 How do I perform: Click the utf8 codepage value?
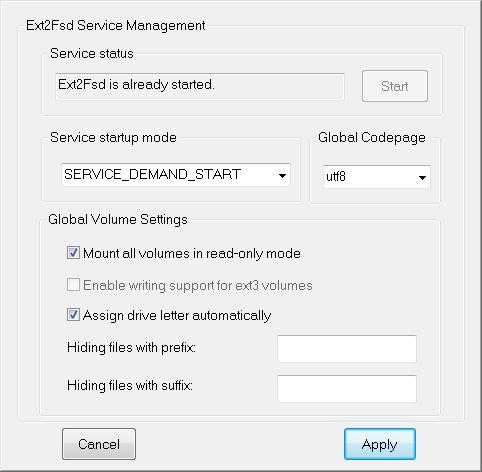[336, 176]
